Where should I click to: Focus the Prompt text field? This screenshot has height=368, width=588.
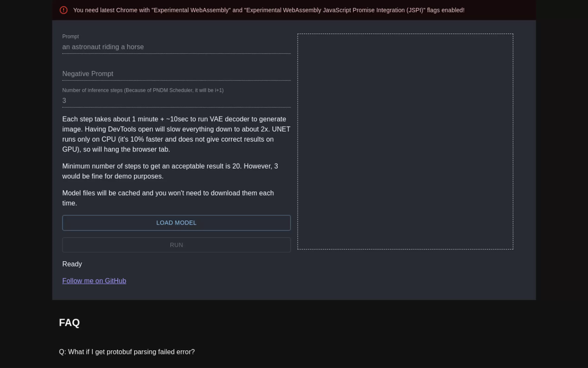click(x=176, y=47)
